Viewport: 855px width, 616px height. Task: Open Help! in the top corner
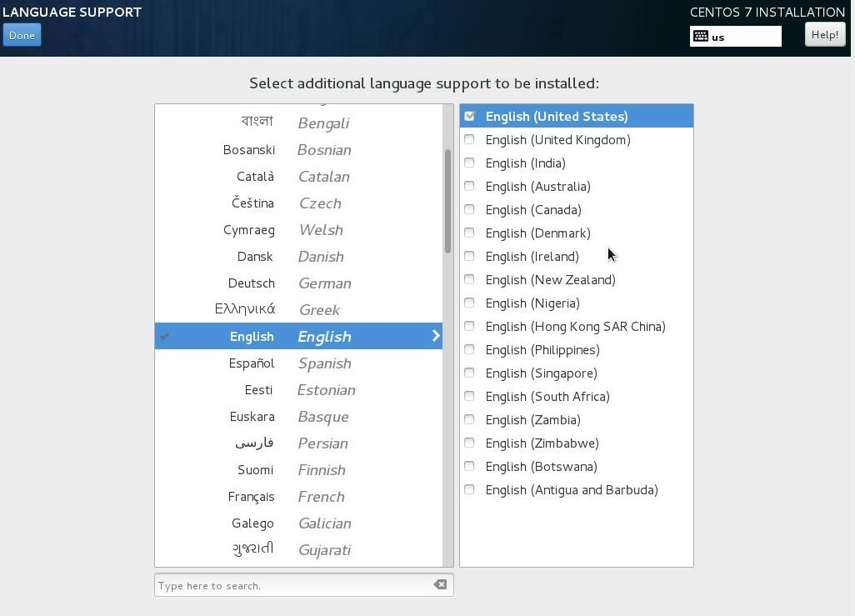coord(824,34)
